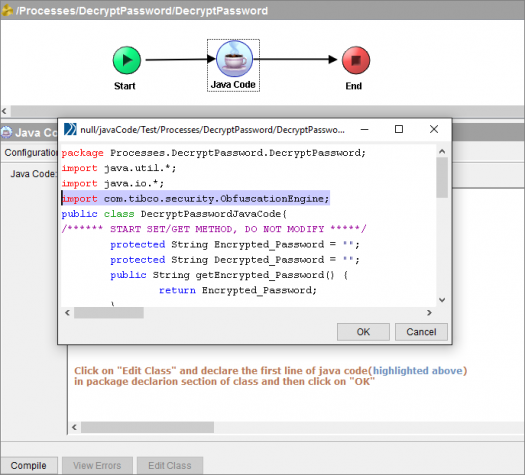Click the 'End' activity label
Screen dimensions: 525x475
tap(354, 86)
